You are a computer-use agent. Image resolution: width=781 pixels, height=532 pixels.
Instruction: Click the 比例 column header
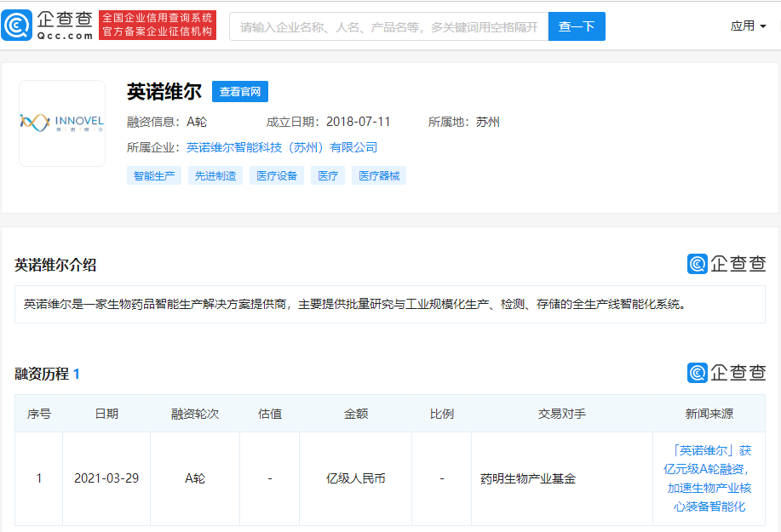tap(442, 414)
